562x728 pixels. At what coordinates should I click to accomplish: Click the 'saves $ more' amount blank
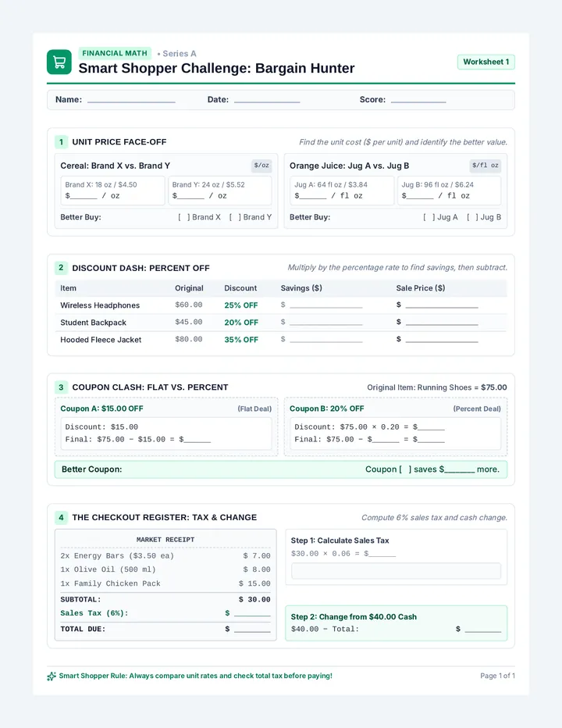click(x=460, y=470)
